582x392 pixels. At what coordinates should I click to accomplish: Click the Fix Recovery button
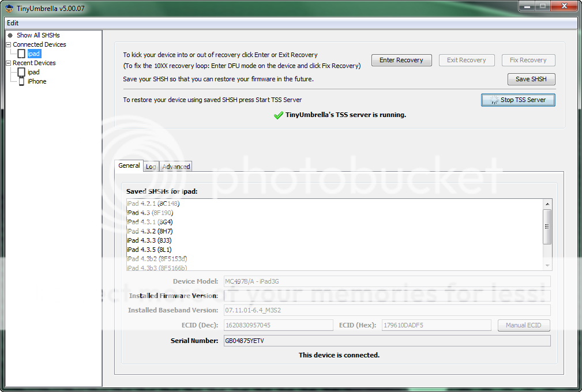point(528,60)
